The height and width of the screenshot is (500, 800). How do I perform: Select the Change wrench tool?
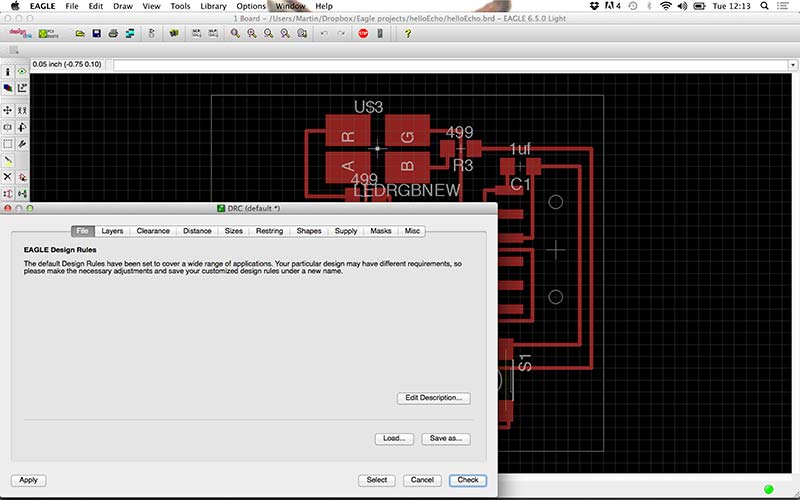[x=22, y=144]
